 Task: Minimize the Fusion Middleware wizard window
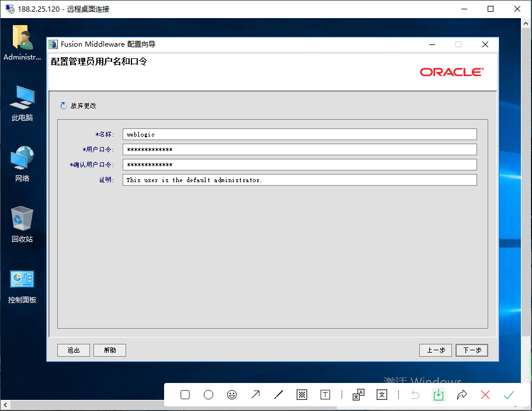(432, 44)
